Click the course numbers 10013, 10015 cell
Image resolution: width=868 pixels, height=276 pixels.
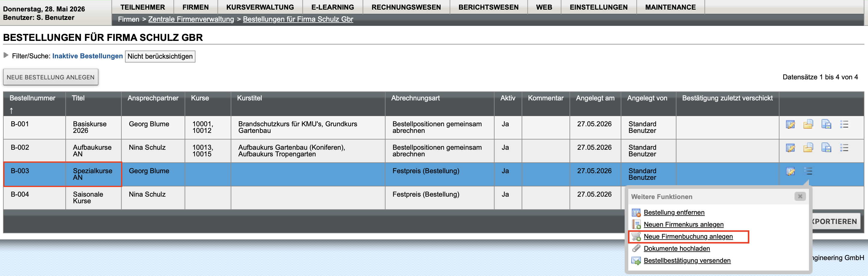[208, 151]
